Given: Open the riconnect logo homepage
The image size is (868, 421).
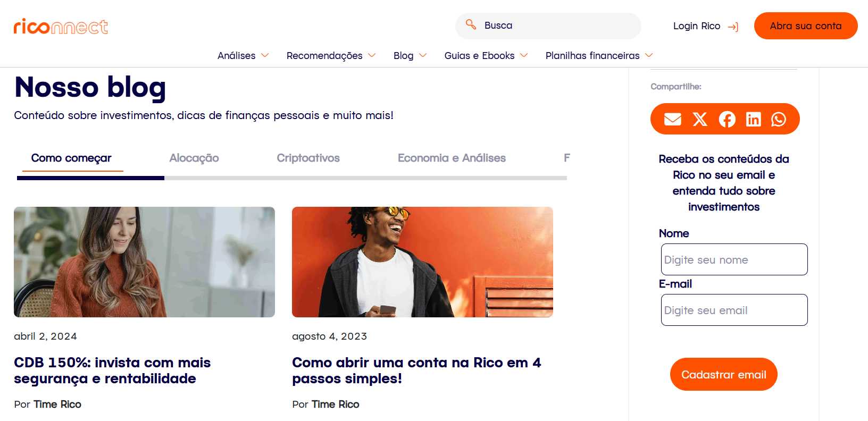Looking at the screenshot, I should 61,26.
